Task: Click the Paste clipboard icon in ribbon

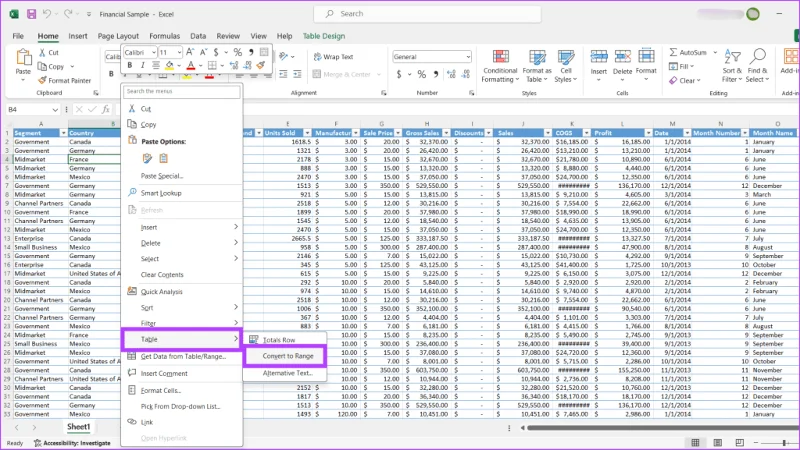Action: (x=23, y=57)
